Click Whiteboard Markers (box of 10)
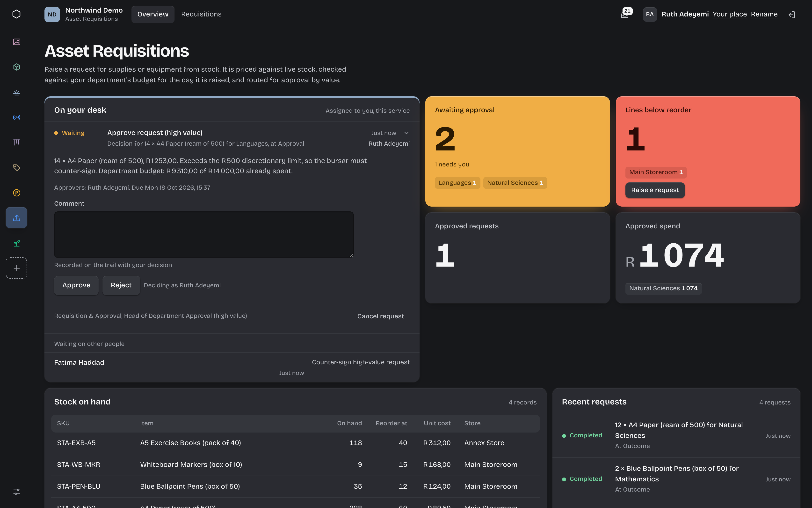The height and width of the screenshot is (508, 812). (191, 465)
